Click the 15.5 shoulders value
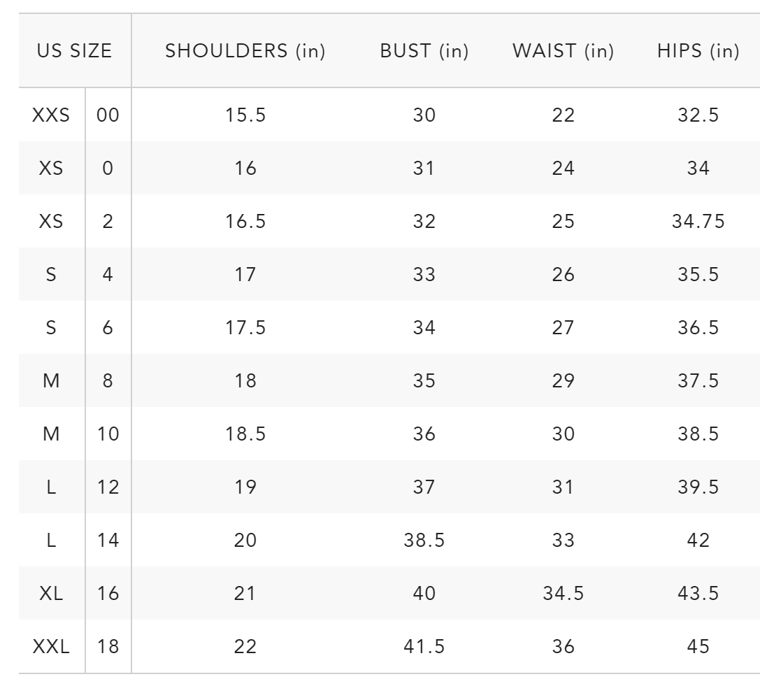Image resolution: width=781 pixels, height=700 pixels. point(245,115)
